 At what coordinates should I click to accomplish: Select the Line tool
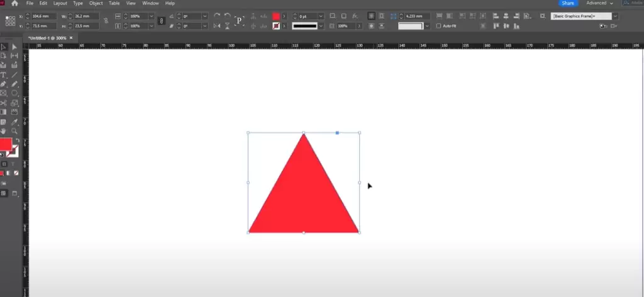pyautogui.click(x=14, y=75)
